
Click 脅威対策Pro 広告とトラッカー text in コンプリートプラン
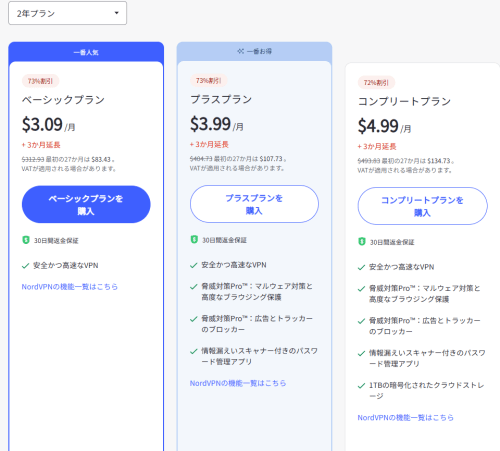pos(425,326)
